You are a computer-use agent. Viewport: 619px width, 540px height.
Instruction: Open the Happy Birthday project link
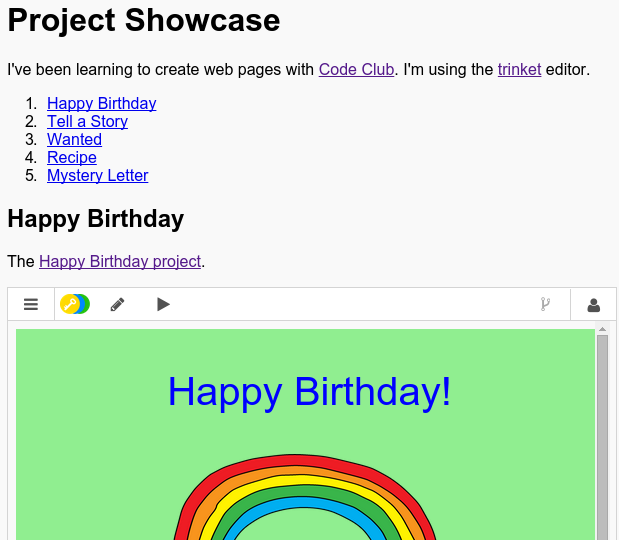click(x=120, y=261)
